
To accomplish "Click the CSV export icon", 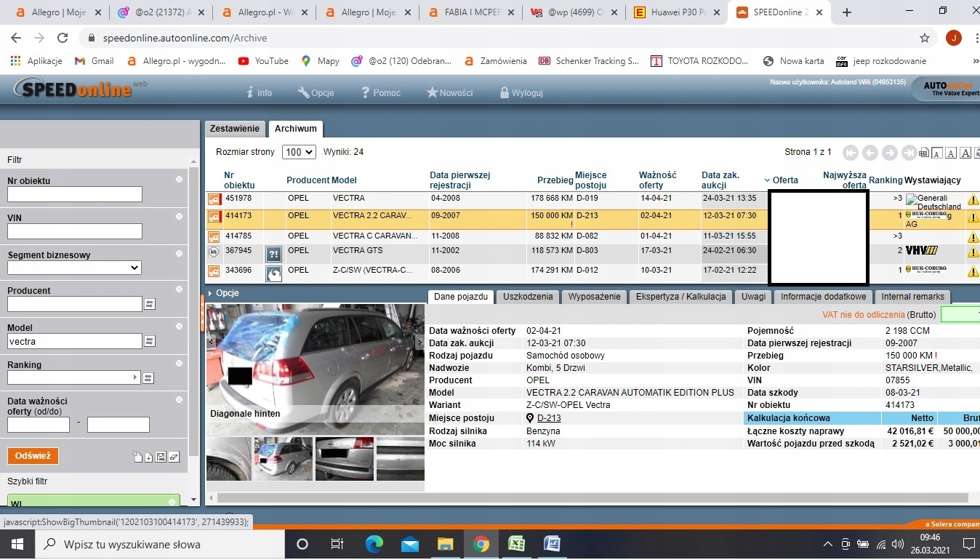I will pyautogui.click(x=924, y=153).
